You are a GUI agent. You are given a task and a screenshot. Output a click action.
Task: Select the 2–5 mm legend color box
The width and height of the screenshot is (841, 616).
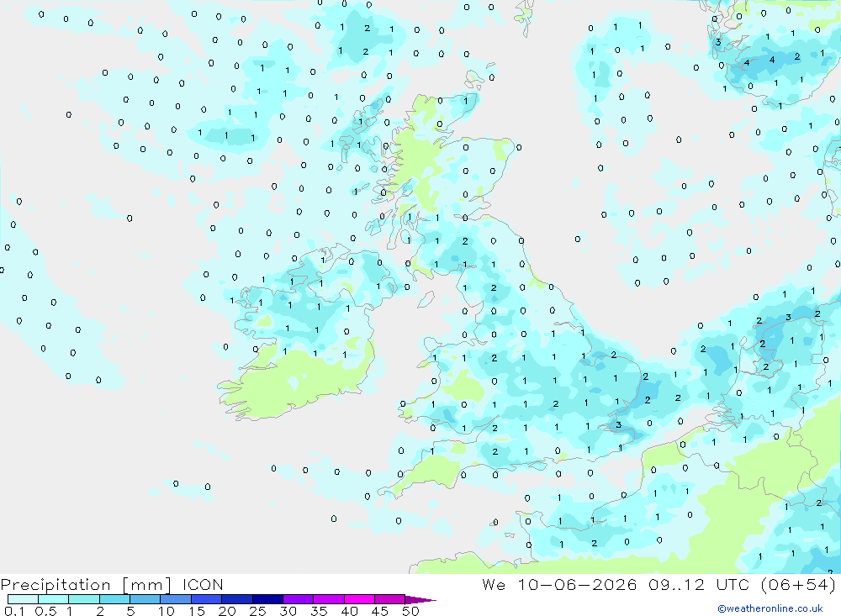tap(114, 599)
